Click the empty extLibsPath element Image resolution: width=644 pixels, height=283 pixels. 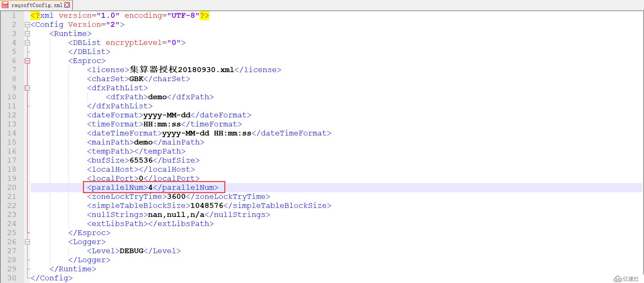(150, 224)
